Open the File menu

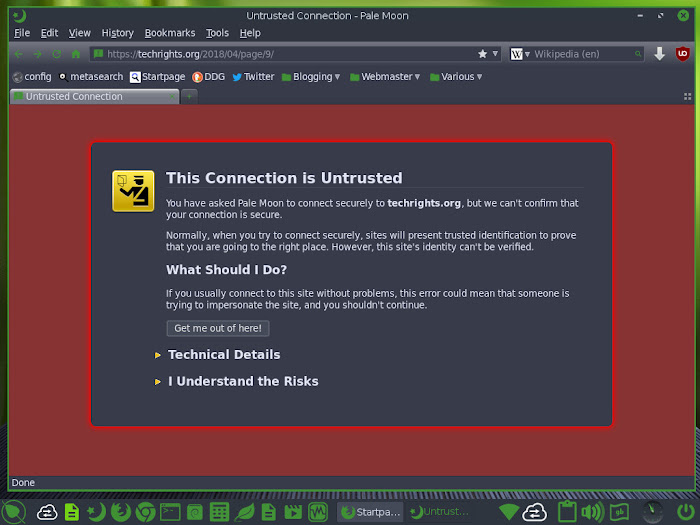[x=22, y=33]
